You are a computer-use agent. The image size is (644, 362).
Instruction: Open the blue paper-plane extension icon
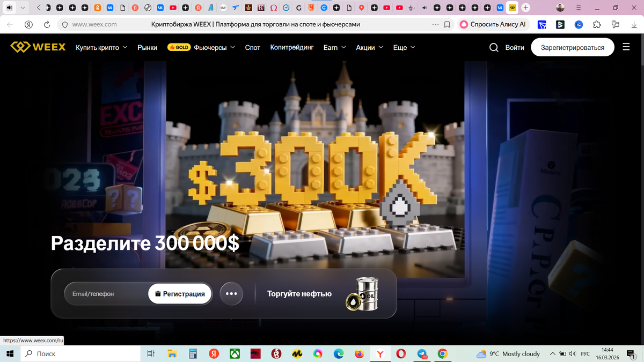[x=542, y=25]
